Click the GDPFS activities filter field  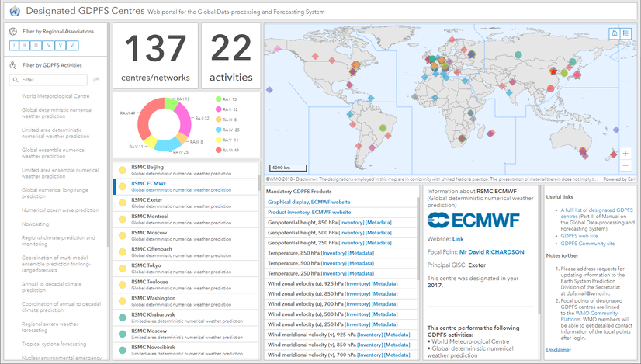(48, 80)
